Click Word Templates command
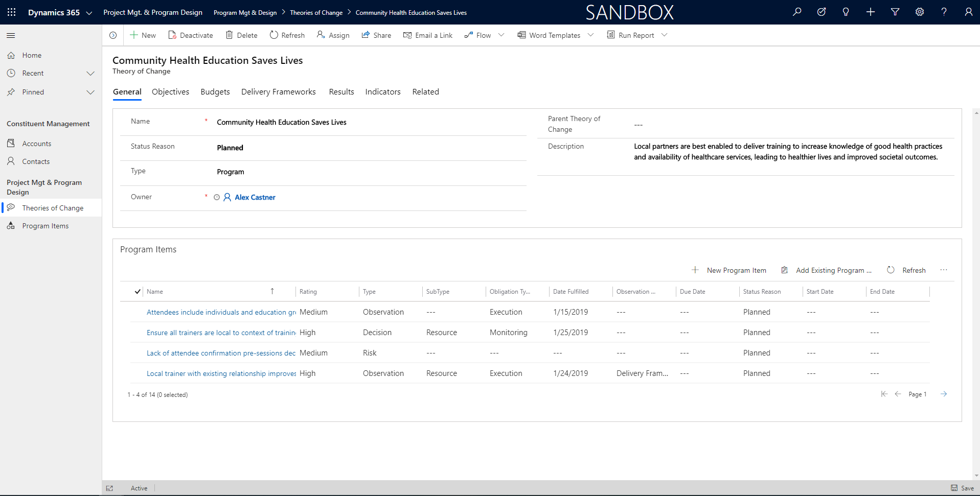The height and width of the screenshot is (496, 980). tap(549, 35)
